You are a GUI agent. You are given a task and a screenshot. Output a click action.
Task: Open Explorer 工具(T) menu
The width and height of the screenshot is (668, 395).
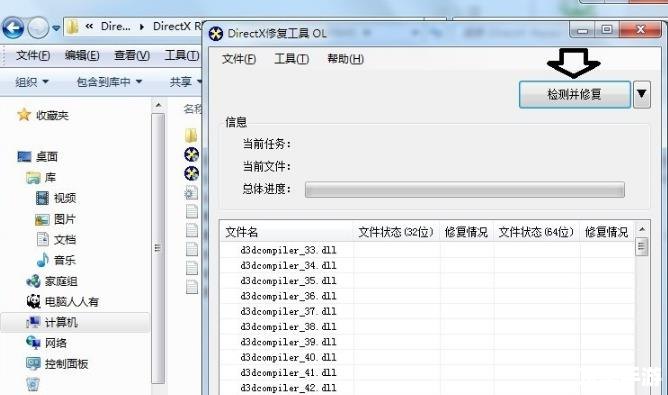tap(181, 55)
